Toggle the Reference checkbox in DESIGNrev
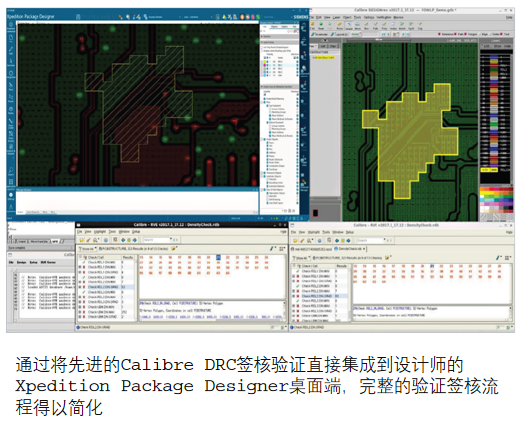521x428 pixels. point(439,34)
